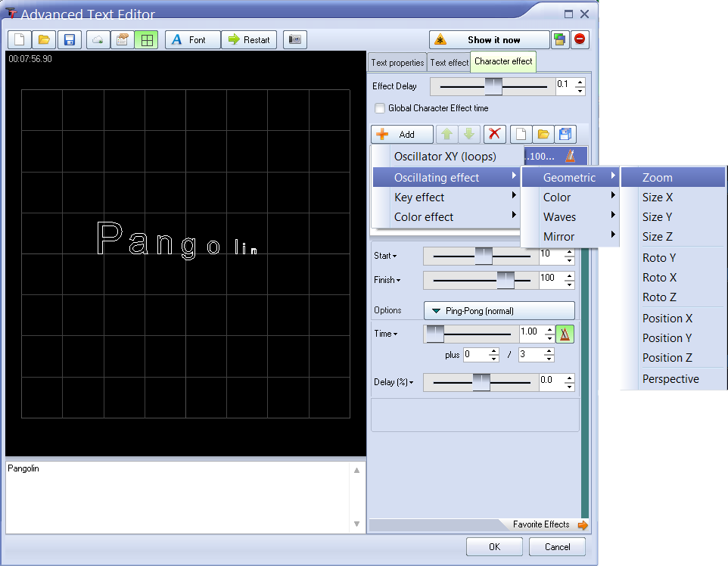The height and width of the screenshot is (566, 728).
Task: Select Position Y effect
Action: pos(674,338)
